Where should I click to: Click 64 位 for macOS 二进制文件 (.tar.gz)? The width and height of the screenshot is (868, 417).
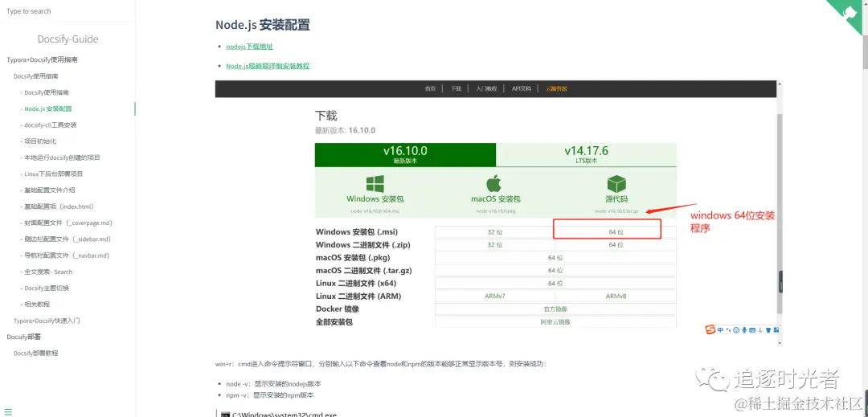coord(555,271)
